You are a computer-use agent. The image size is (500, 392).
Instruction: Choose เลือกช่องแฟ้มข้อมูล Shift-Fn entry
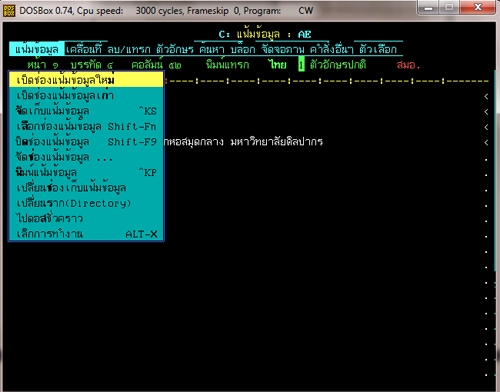coord(86,126)
